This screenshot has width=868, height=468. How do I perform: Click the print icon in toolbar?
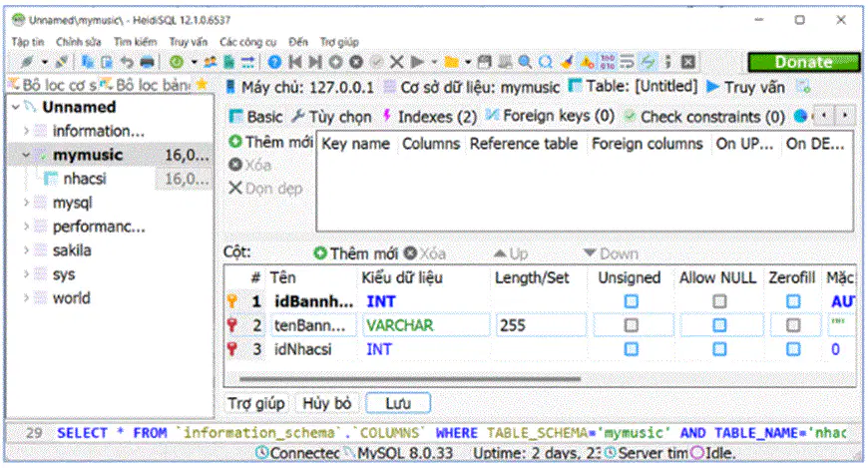click(x=147, y=62)
